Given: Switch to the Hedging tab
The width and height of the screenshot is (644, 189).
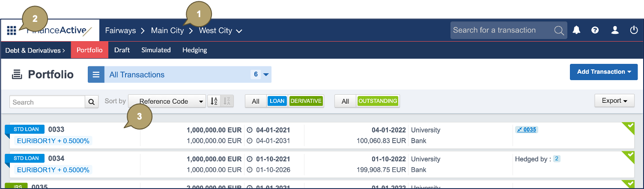Looking at the screenshot, I should coord(195,50).
